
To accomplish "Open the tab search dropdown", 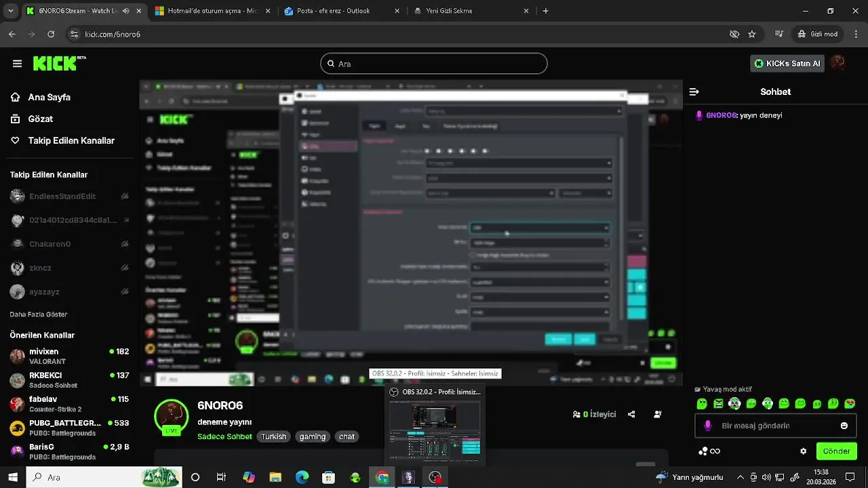I will pyautogui.click(x=10, y=11).
